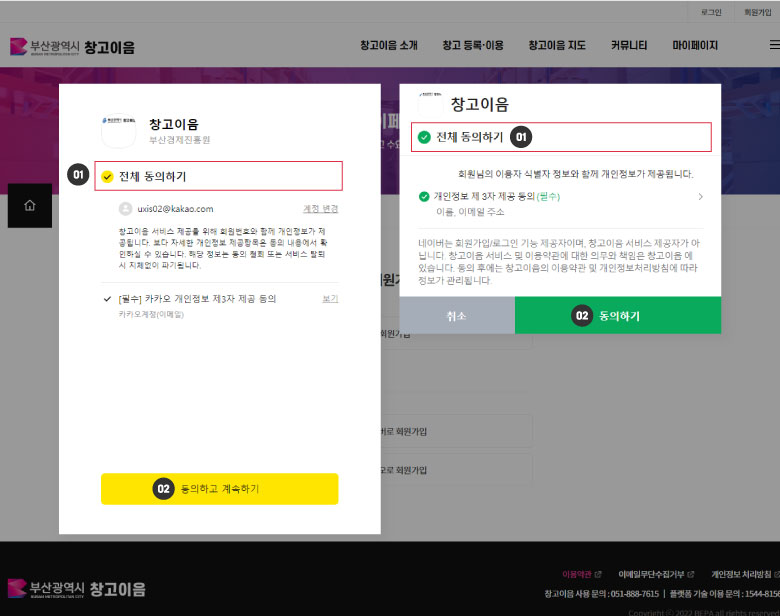The height and width of the screenshot is (616, 780).
Task: Open 창고 등록·이용 menu
Action: [473, 45]
